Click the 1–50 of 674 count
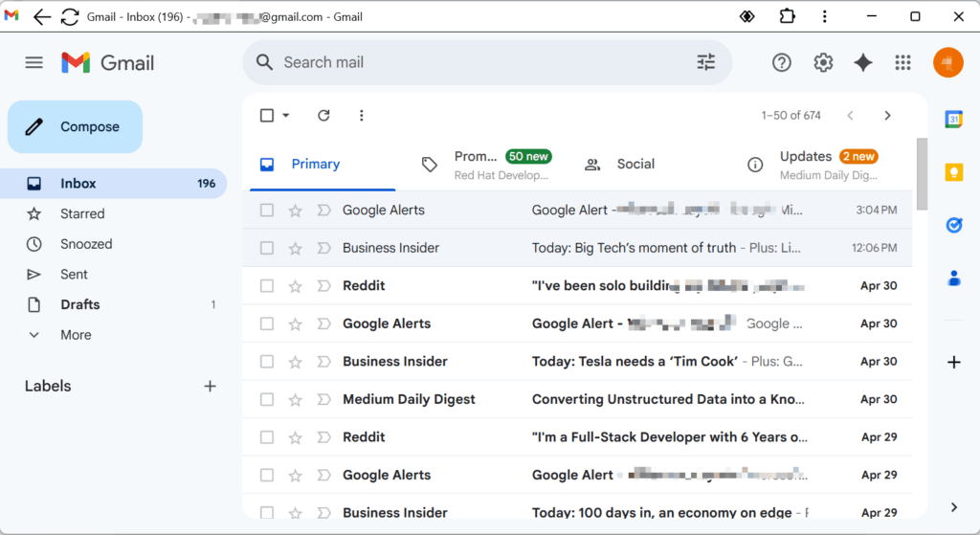 [x=791, y=115]
